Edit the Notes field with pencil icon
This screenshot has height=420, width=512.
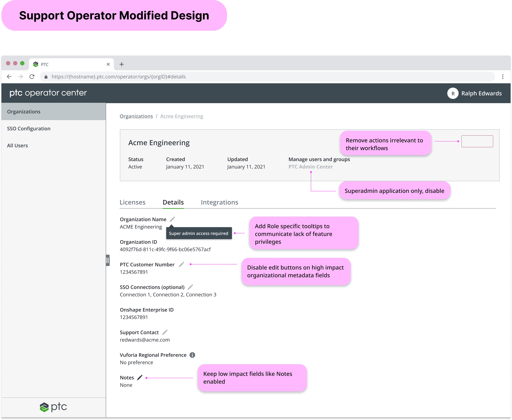pos(140,377)
